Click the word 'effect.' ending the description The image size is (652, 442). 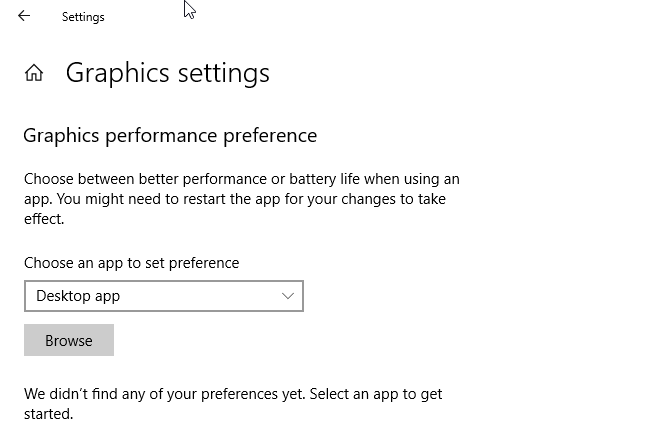[x=44, y=218]
